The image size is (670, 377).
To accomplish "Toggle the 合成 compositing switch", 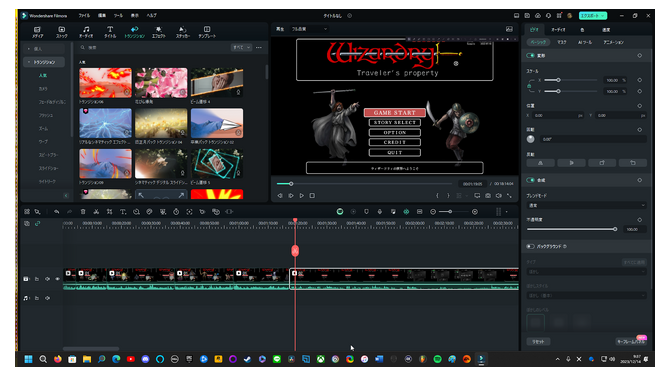I will pyautogui.click(x=531, y=180).
